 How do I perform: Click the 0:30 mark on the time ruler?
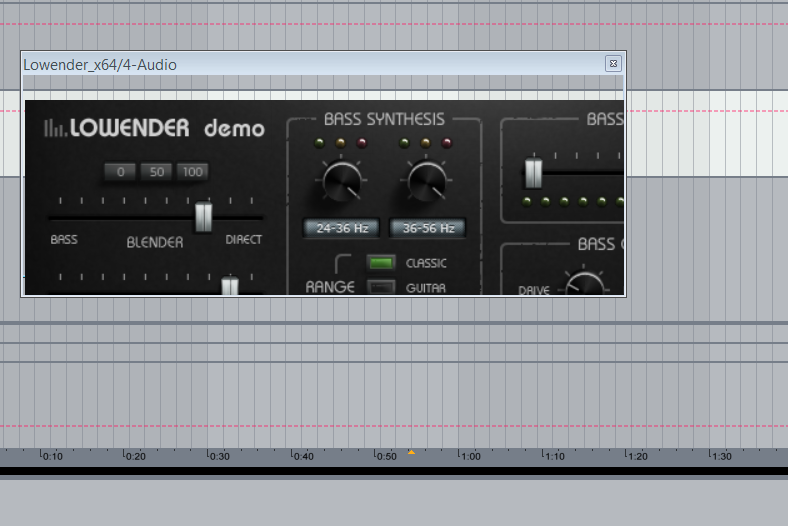point(219,456)
